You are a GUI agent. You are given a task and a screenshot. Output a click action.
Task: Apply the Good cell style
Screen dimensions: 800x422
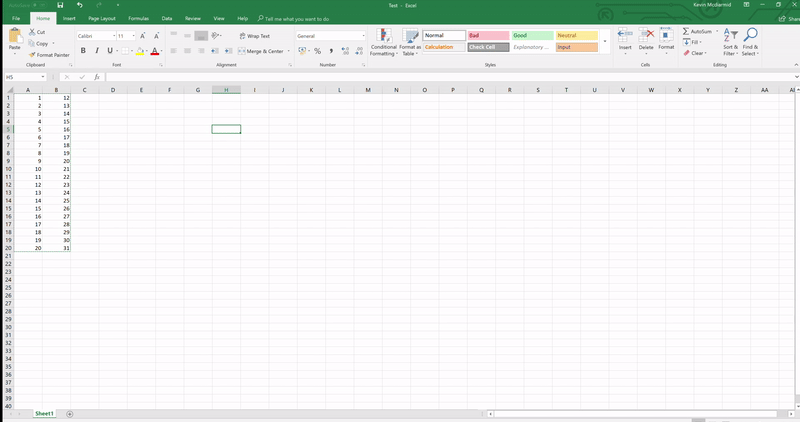(x=532, y=35)
